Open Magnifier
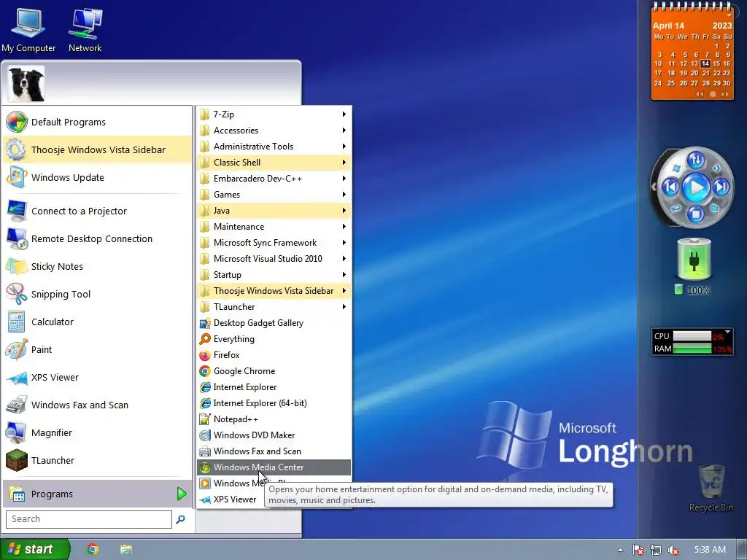The height and width of the screenshot is (560, 747). (x=97, y=432)
